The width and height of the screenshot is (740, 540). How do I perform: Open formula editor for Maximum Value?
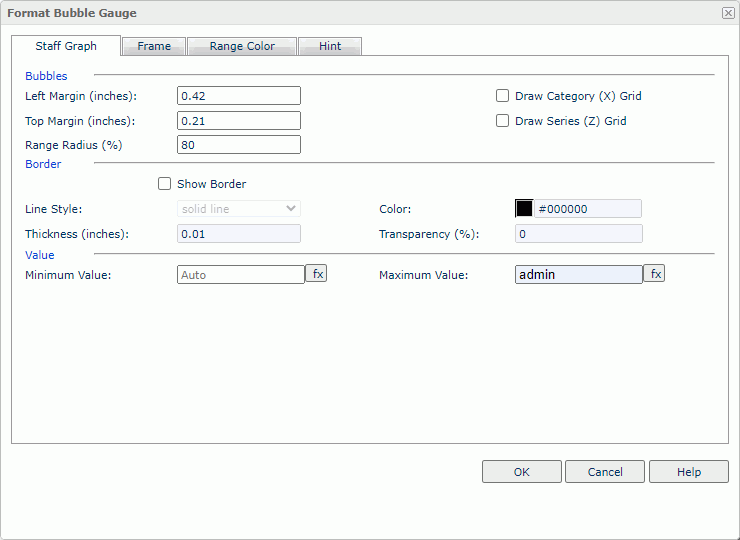pos(654,273)
